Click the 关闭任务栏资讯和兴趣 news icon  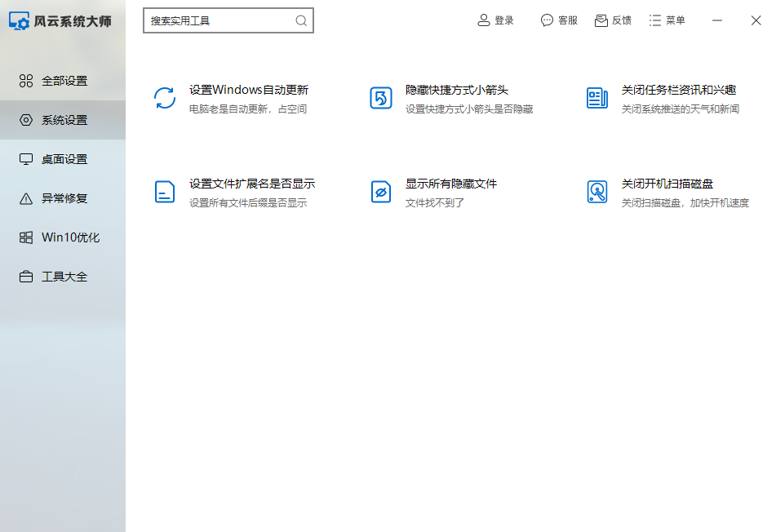pos(597,98)
